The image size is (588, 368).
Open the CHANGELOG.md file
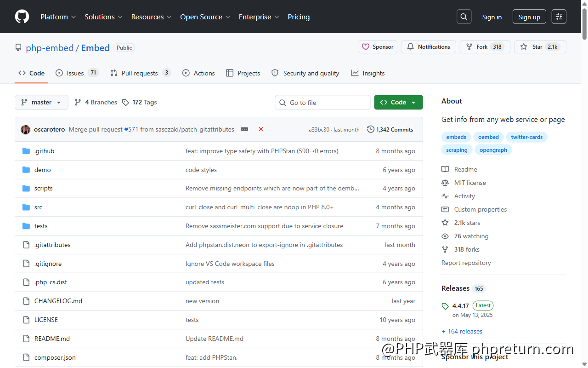tap(58, 301)
